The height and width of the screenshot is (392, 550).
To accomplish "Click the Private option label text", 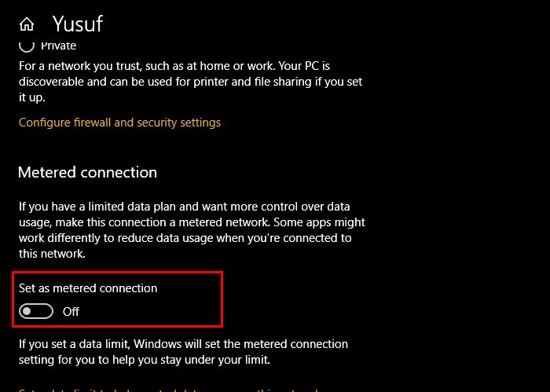I will [x=58, y=46].
